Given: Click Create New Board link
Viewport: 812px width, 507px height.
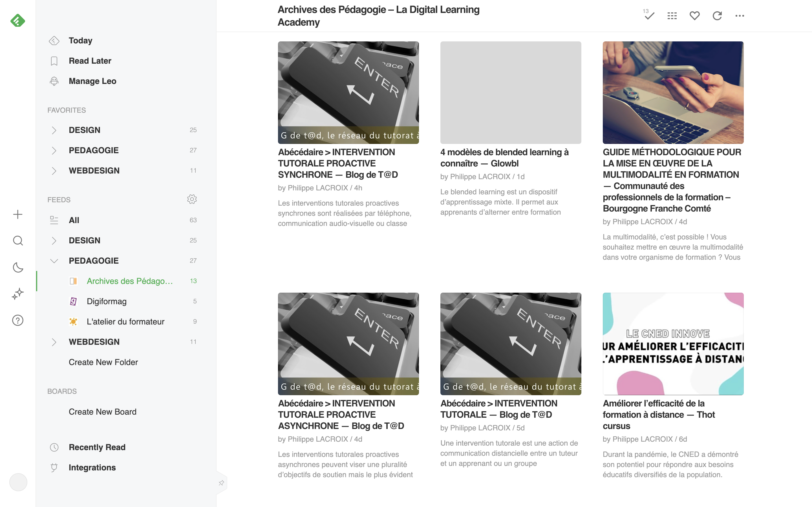Looking at the screenshot, I should click(102, 412).
